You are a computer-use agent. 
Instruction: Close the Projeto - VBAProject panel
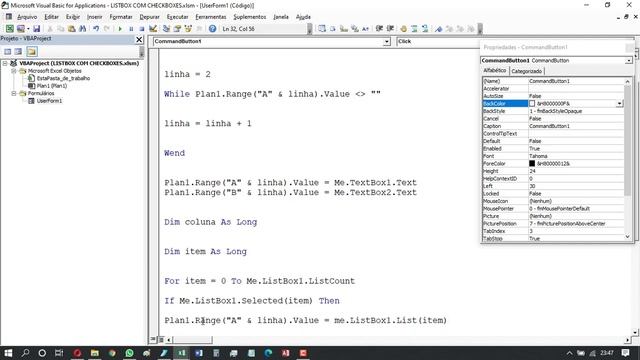coord(139,39)
